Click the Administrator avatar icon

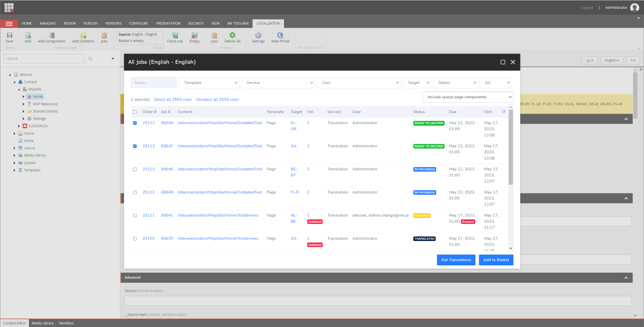tap(635, 8)
